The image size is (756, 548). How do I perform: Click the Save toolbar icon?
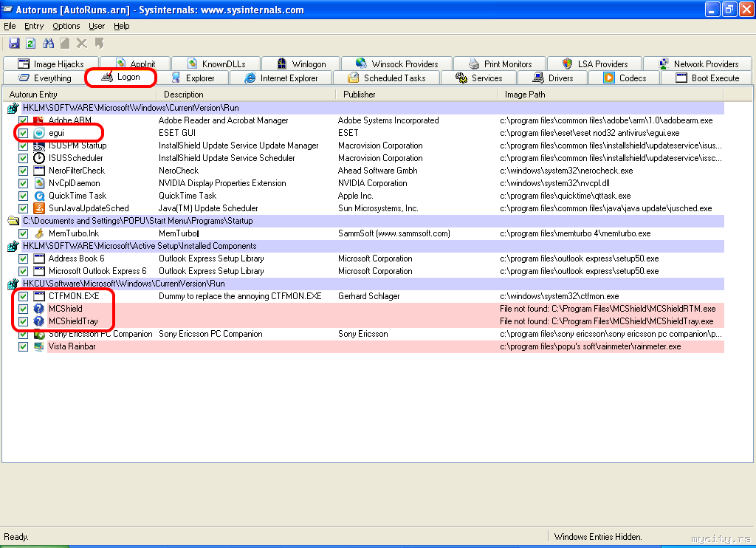[14, 44]
